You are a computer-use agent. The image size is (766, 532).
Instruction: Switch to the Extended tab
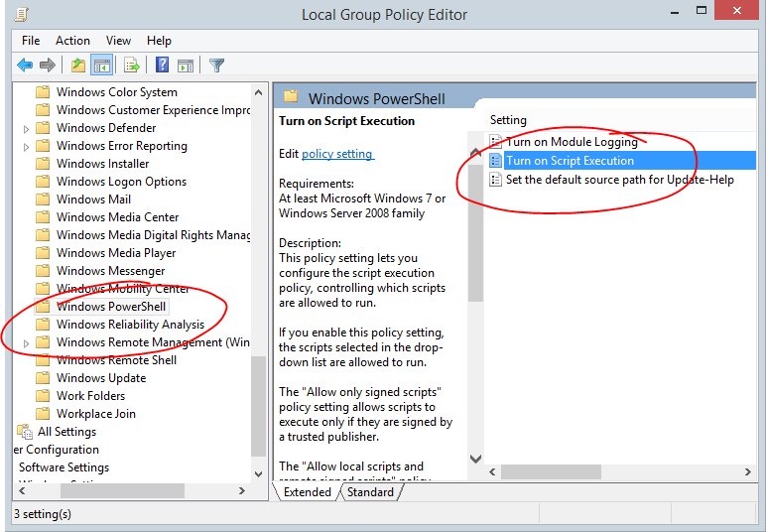[x=307, y=492]
